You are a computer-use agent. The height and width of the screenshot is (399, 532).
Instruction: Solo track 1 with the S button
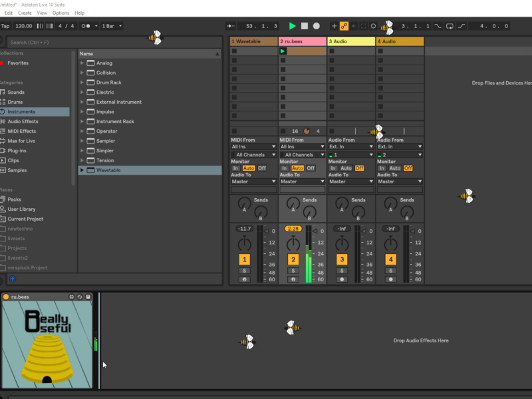point(245,271)
